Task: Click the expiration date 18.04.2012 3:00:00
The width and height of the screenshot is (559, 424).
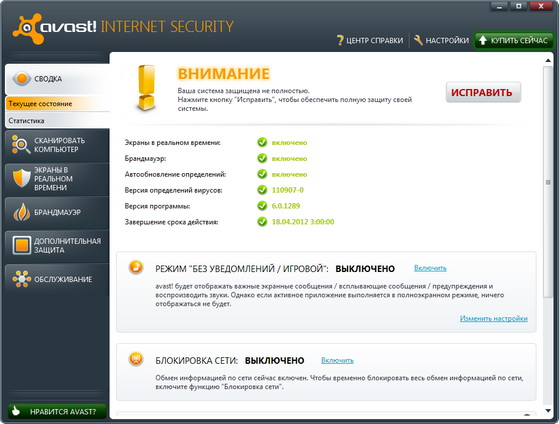Action: (x=303, y=222)
